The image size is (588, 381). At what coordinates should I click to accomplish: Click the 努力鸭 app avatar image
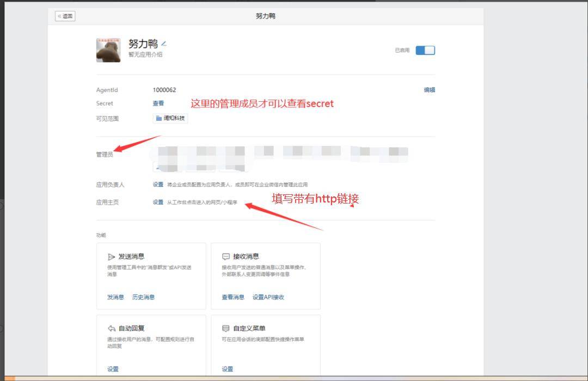pyautogui.click(x=108, y=50)
